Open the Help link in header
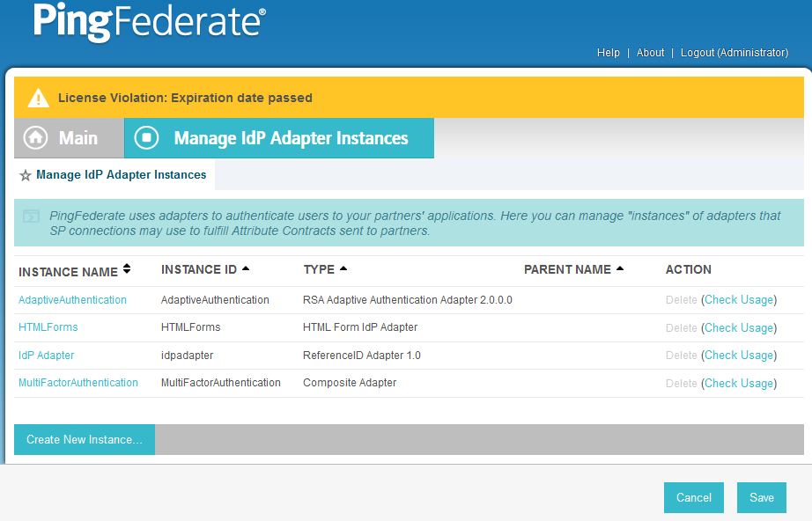This screenshot has width=812, height=521. (608, 53)
